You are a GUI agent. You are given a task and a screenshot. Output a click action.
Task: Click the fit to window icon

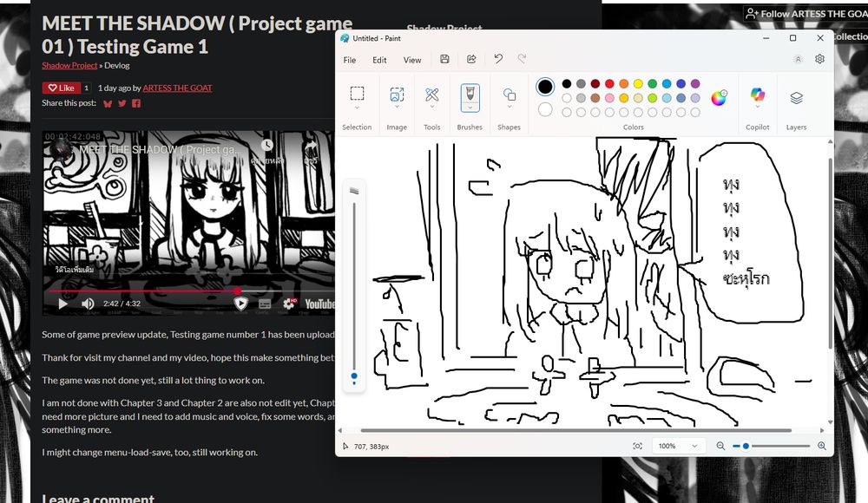[x=638, y=446]
